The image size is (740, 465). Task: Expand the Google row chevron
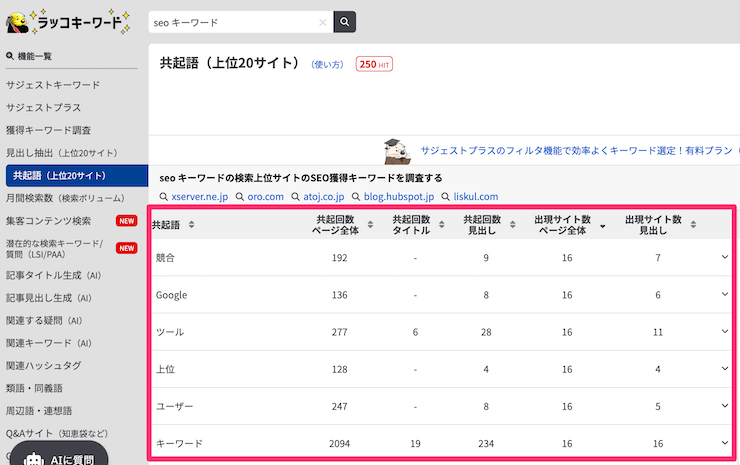pyautogui.click(x=724, y=295)
